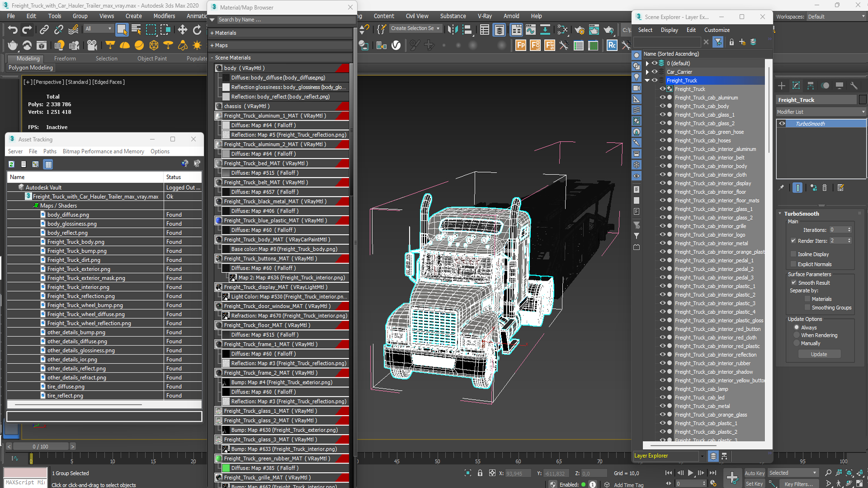Image resolution: width=868 pixels, height=488 pixels.
Task: Click the Modeling tab
Action: point(27,58)
